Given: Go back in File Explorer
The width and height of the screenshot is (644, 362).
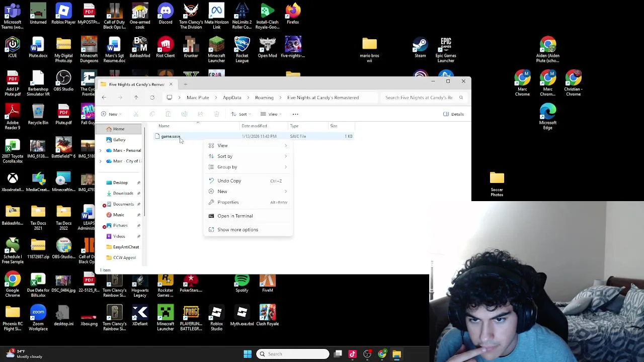Looking at the screenshot, I should 104,98.
